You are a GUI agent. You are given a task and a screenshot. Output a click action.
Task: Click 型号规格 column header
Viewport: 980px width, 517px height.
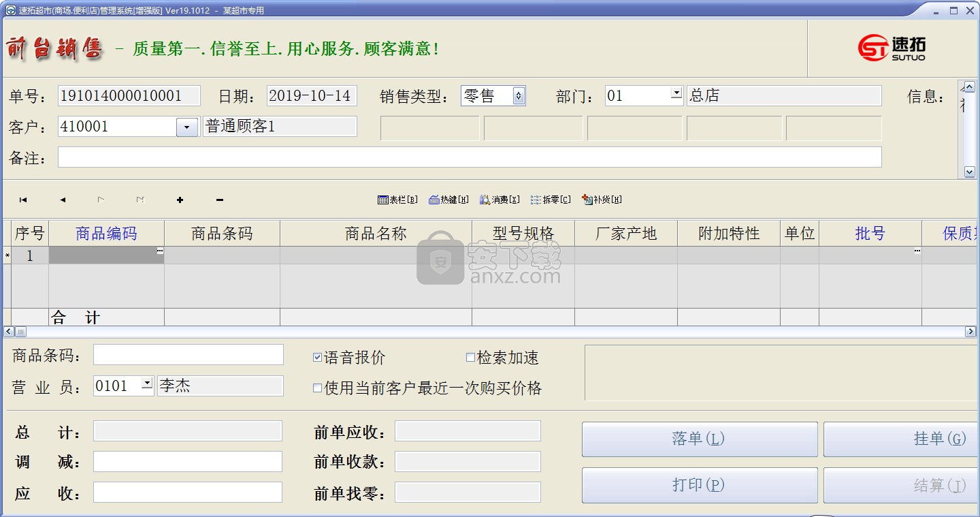point(523,234)
